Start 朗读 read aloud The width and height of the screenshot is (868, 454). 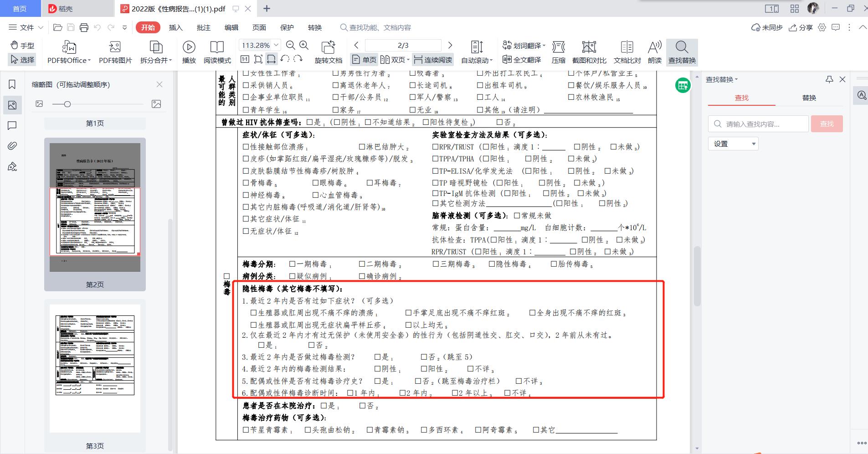point(655,52)
